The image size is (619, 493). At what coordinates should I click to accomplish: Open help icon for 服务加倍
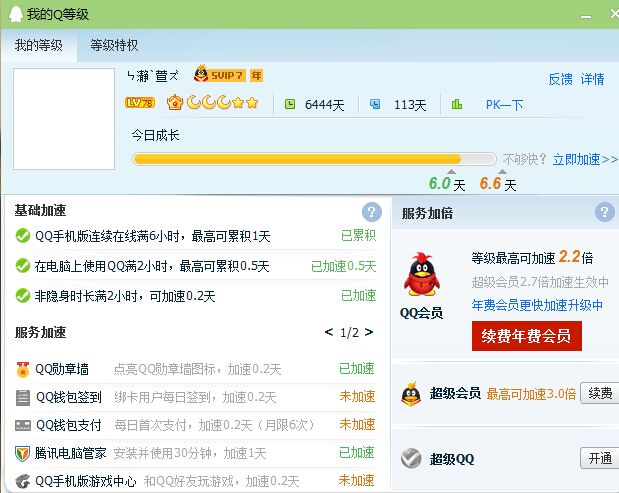(x=604, y=212)
